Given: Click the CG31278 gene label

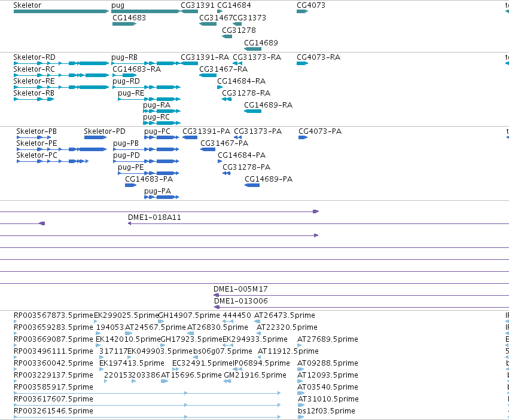Looking at the screenshot, I should pos(239,30).
